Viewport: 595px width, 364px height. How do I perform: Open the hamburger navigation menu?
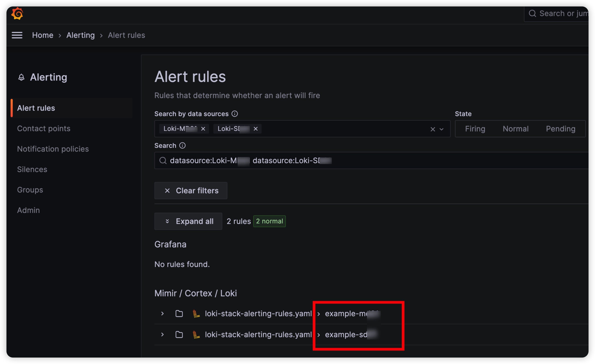click(17, 35)
